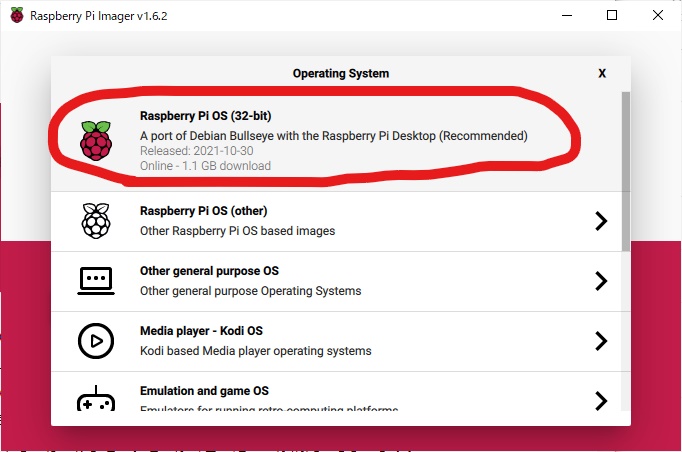Close the Raspberry Pi Imager window
This screenshot has height=452, width=682.
pyautogui.click(x=658, y=15)
